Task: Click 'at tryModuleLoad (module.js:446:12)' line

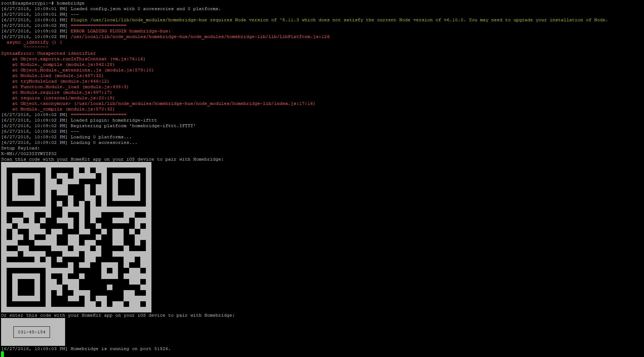Action: 61,81
